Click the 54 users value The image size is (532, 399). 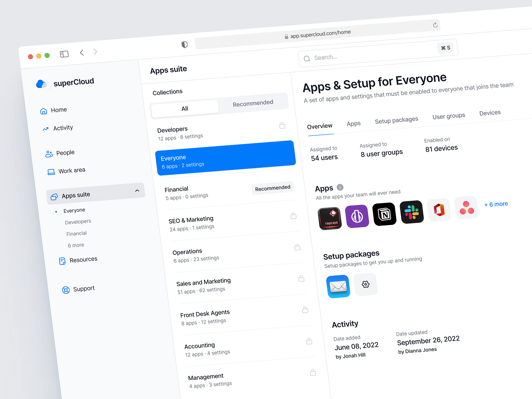pyautogui.click(x=324, y=158)
